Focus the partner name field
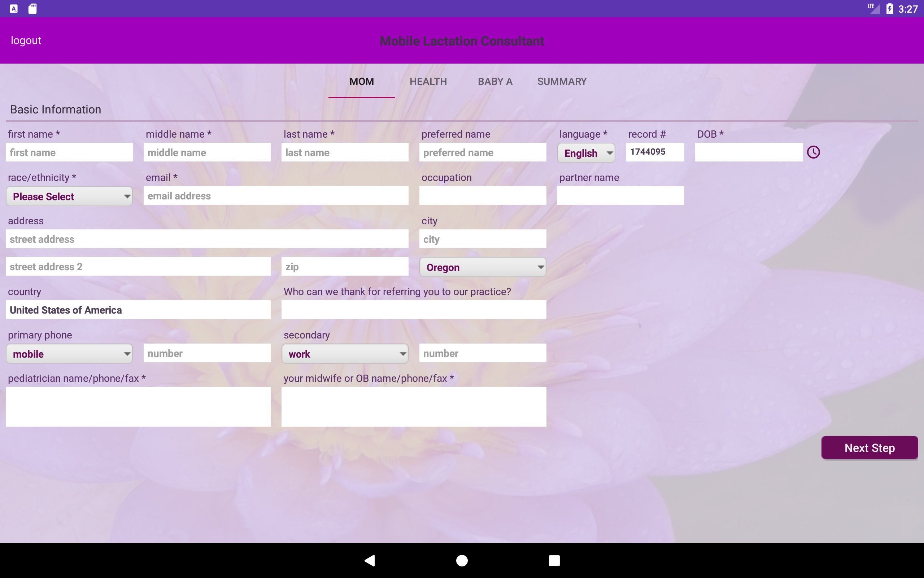 click(x=620, y=195)
